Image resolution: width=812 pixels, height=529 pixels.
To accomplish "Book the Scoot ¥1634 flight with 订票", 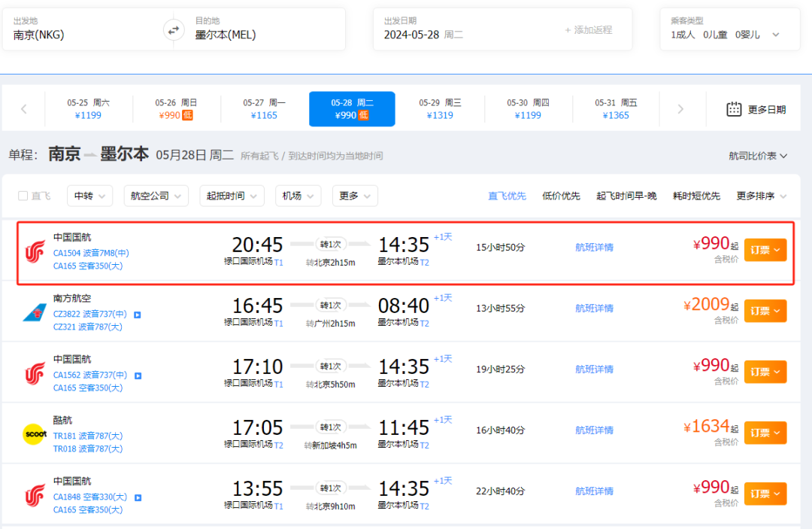I will [765, 433].
